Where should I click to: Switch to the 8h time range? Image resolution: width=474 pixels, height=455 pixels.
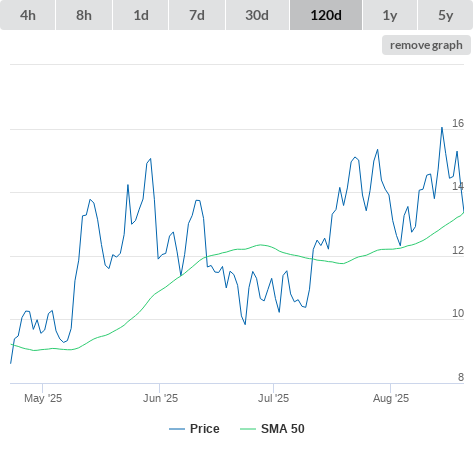(84, 15)
